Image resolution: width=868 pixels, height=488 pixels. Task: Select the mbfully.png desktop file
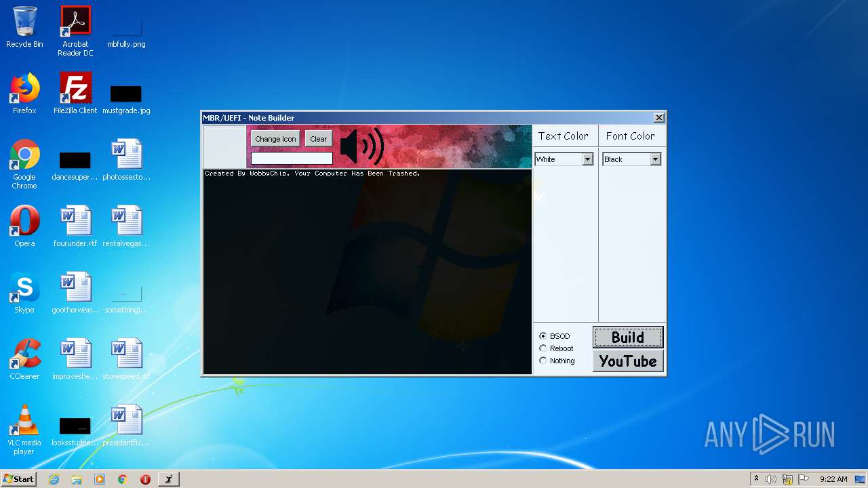coord(126,33)
